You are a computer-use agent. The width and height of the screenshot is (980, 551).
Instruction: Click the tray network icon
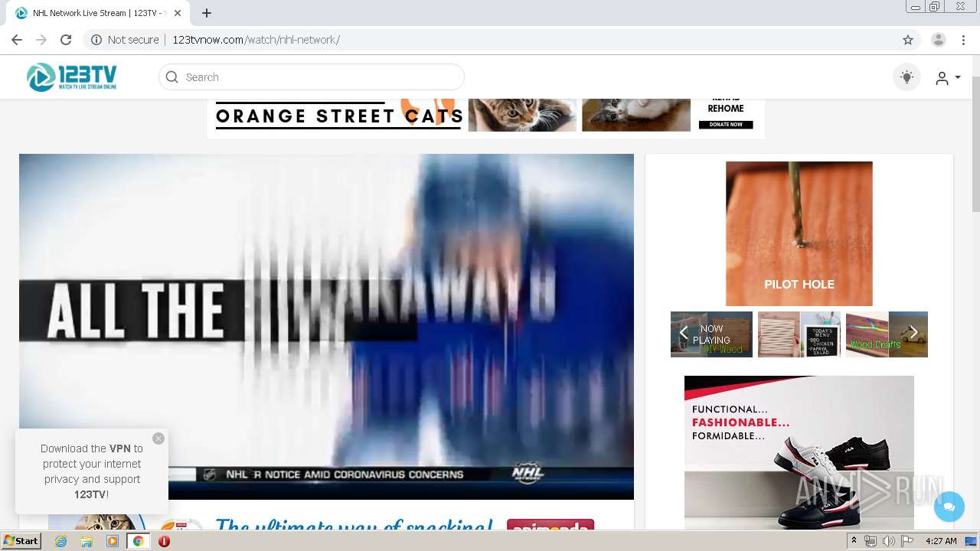pos(871,541)
